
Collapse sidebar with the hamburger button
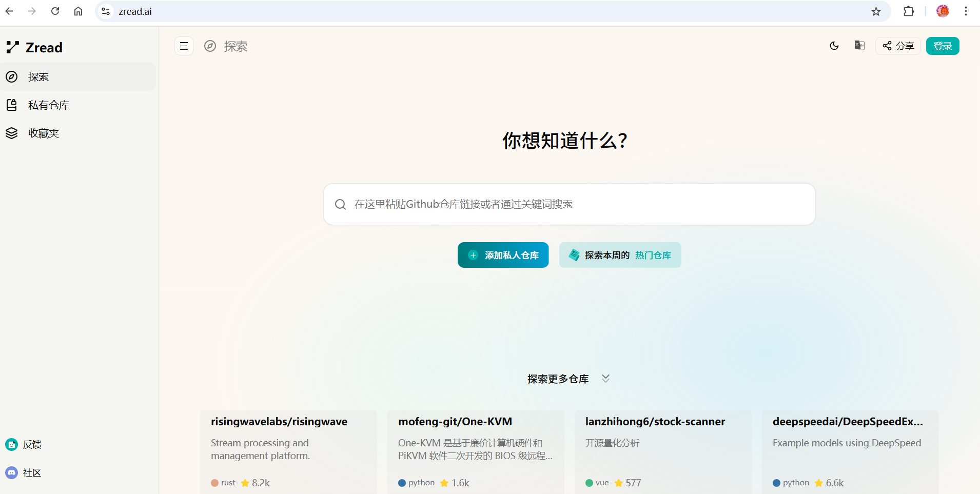click(x=184, y=46)
